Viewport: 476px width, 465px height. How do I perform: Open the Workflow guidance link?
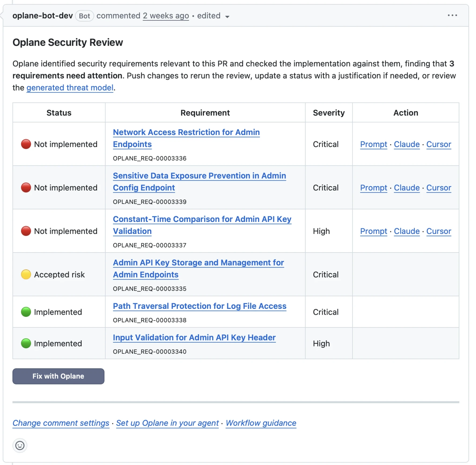pos(261,423)
